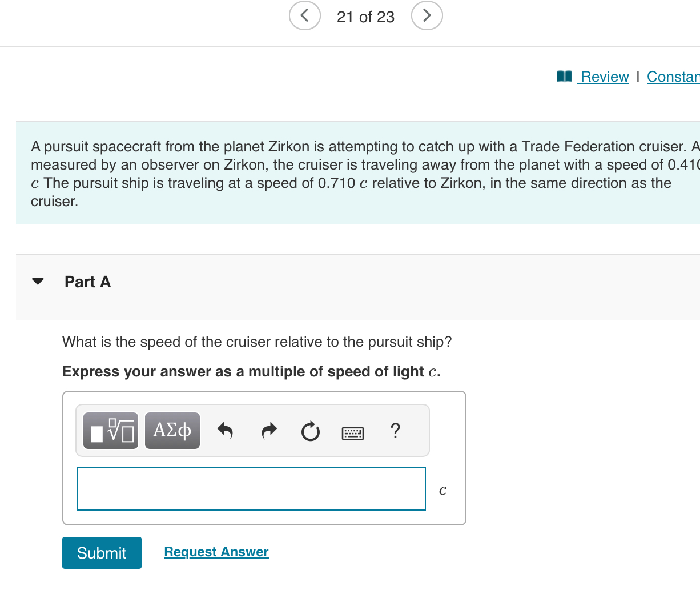
Task: Select the Part A heading text
Action: coord(87,281)
